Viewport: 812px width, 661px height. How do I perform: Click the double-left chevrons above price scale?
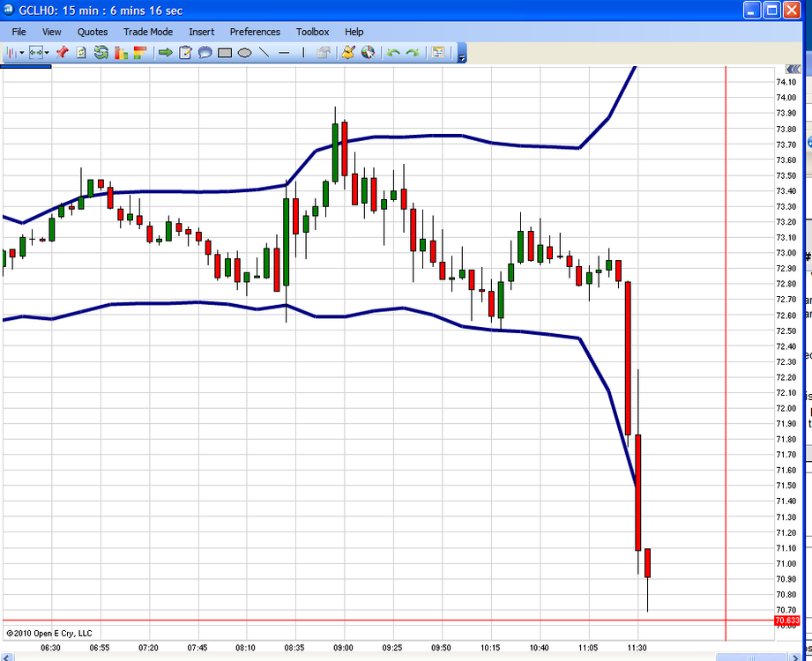tap(793, 70)
